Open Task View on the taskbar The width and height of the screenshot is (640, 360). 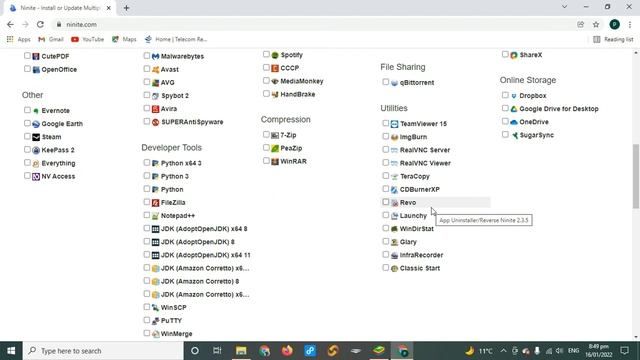217,351
